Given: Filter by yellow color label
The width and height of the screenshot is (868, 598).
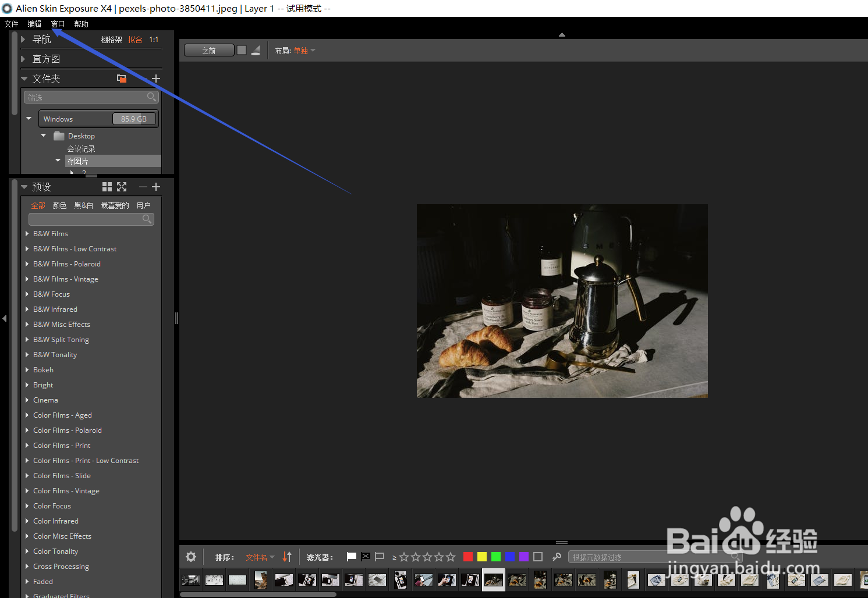Looking at the screenshot, I should coord(481,557).
